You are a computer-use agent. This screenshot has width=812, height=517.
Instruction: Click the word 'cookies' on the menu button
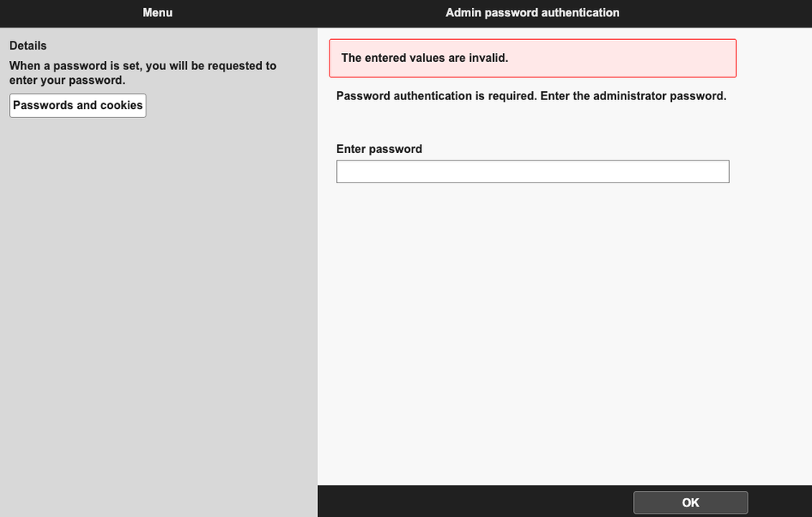click(x=121, y=106)
